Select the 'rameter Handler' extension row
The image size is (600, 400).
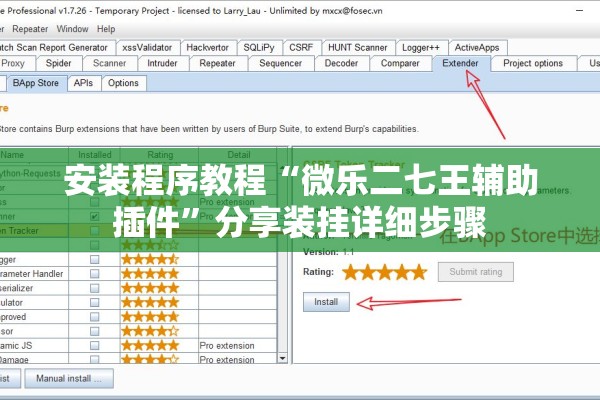pos(138,274)
